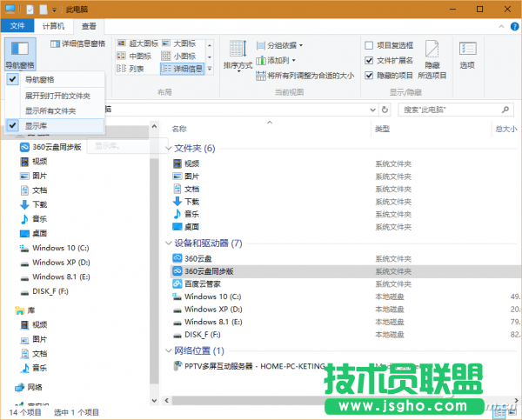Select 列表 list layout
522x420 pixels.
(130, 69)
